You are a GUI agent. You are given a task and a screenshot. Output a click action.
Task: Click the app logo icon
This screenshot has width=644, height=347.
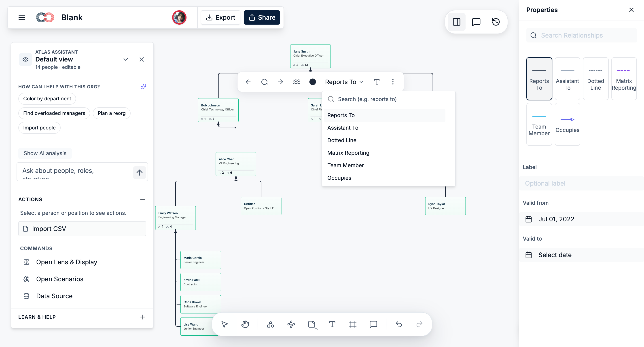[45, 17]
